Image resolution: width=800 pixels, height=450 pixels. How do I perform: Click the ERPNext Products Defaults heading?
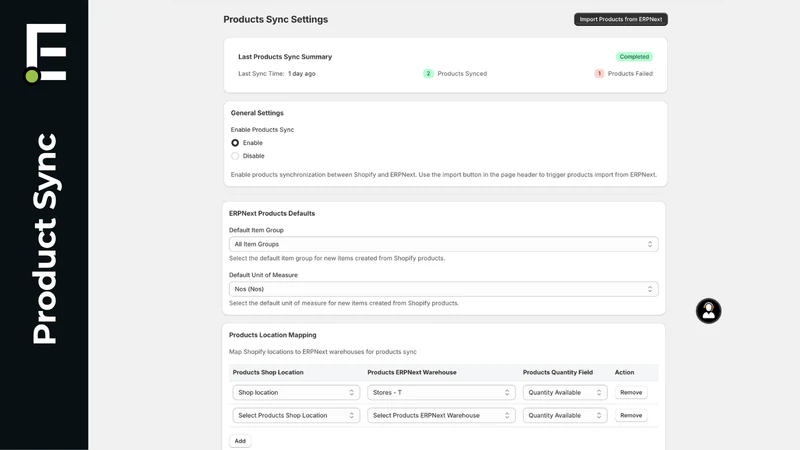272,213
